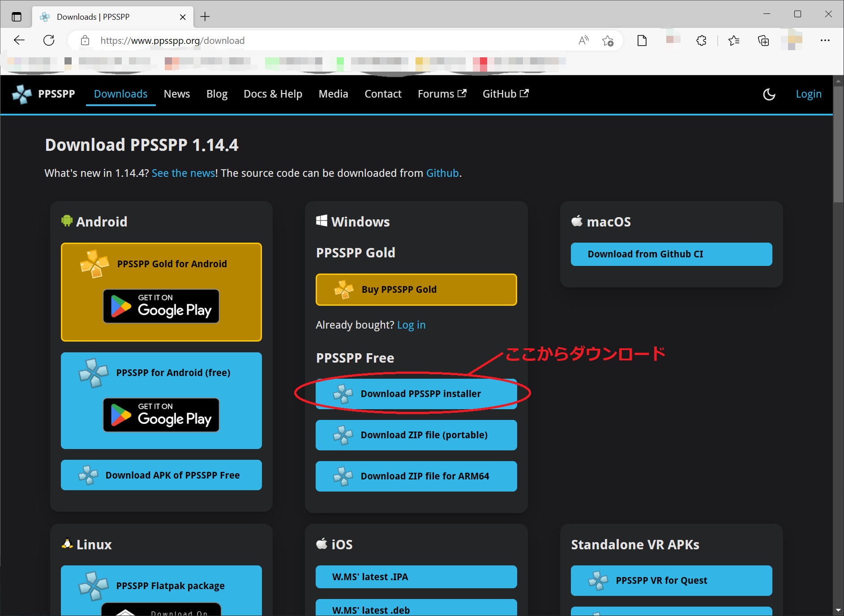The height and width of the screenshot is (616, 844).
Task: Open the Collections icon
Action: tap(763, 41)
